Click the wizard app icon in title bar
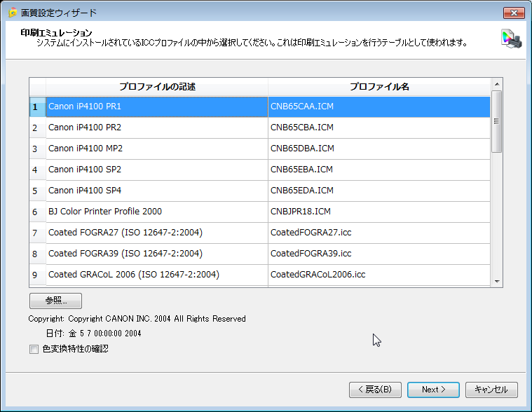The width and height of the screenshot is (532, 412). pos(12,13)
